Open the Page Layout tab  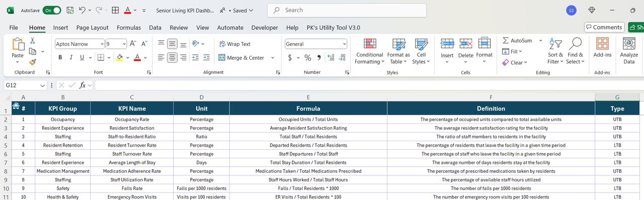[x=93, y=28]
